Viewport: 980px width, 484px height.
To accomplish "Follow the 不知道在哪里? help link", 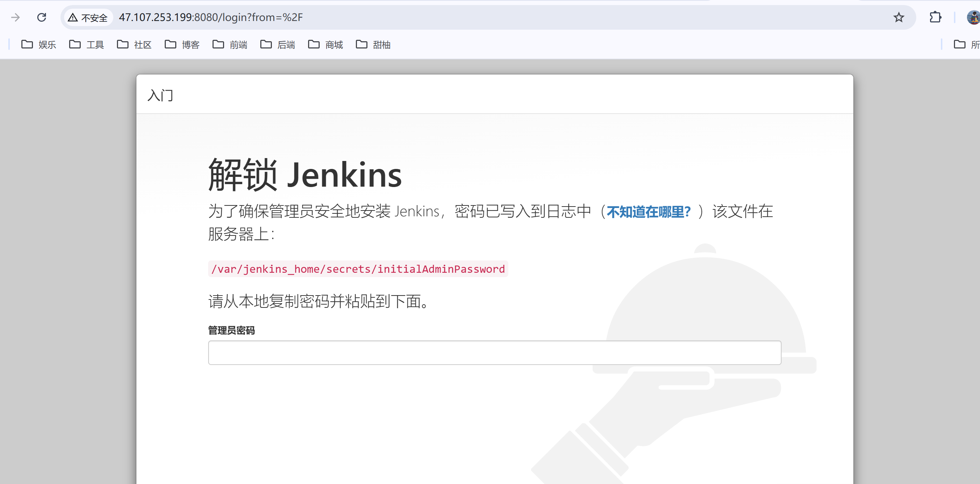I will point(649,212).
